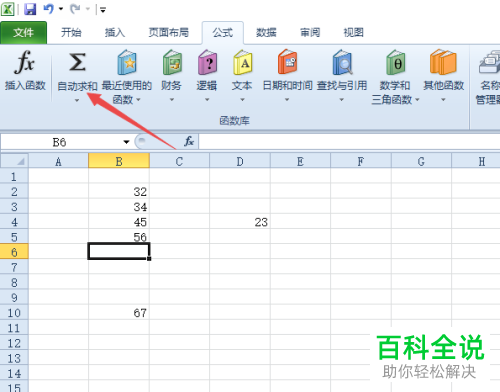Open the Logical functions book icon
This screenshot has width=500, height=392.
click(207, 62)
